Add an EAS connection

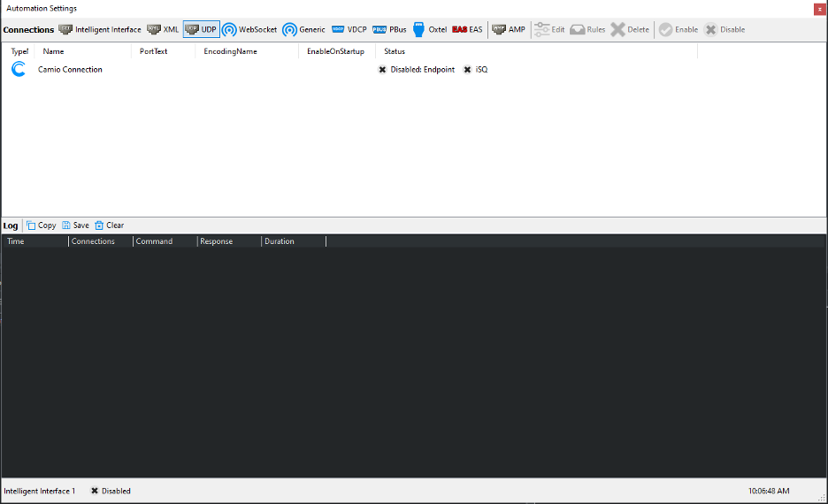click(467, 29)
